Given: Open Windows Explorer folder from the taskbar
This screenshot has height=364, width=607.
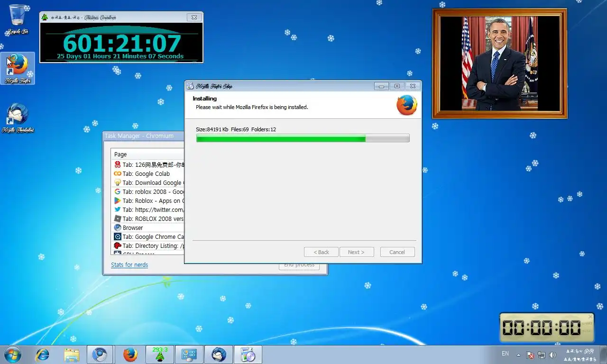Looking at the screenshot, I should pyautogui.click(x=72, y=355).
